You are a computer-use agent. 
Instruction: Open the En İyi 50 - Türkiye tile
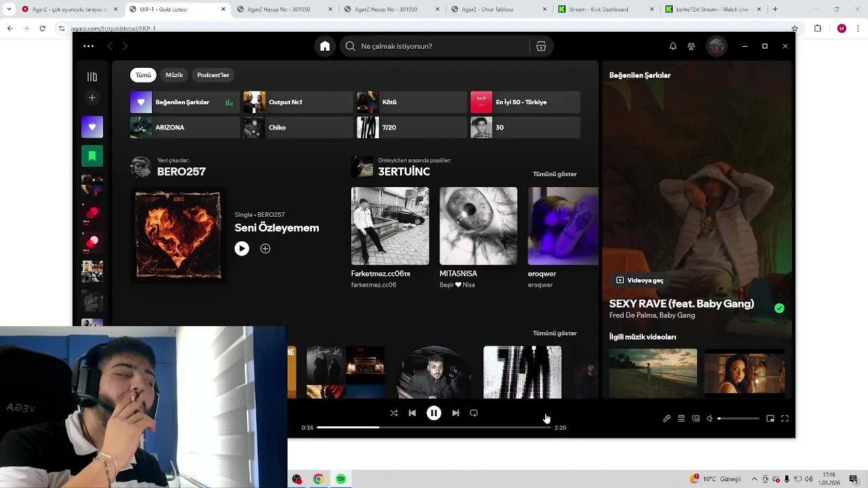(526, 102)
